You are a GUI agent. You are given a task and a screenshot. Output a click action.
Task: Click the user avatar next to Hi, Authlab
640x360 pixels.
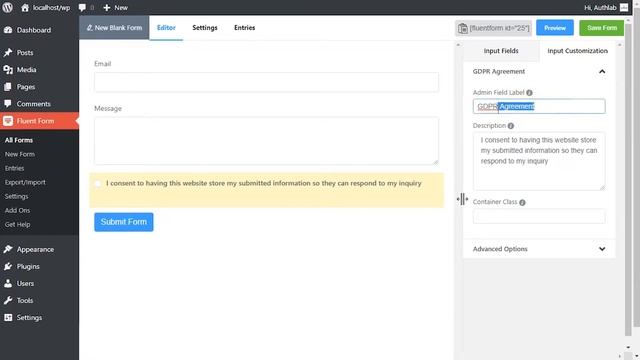coord(624,7)
